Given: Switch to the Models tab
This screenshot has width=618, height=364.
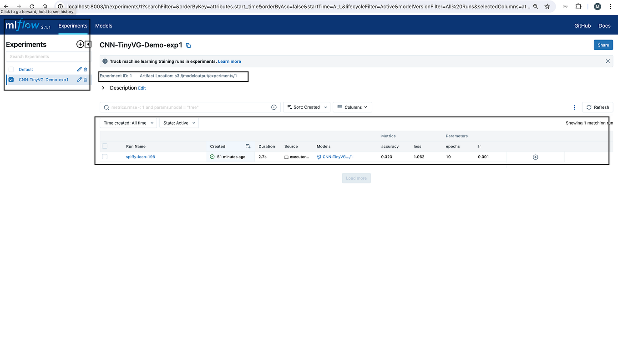Looking at the screenshot, I should pos(103,25).
